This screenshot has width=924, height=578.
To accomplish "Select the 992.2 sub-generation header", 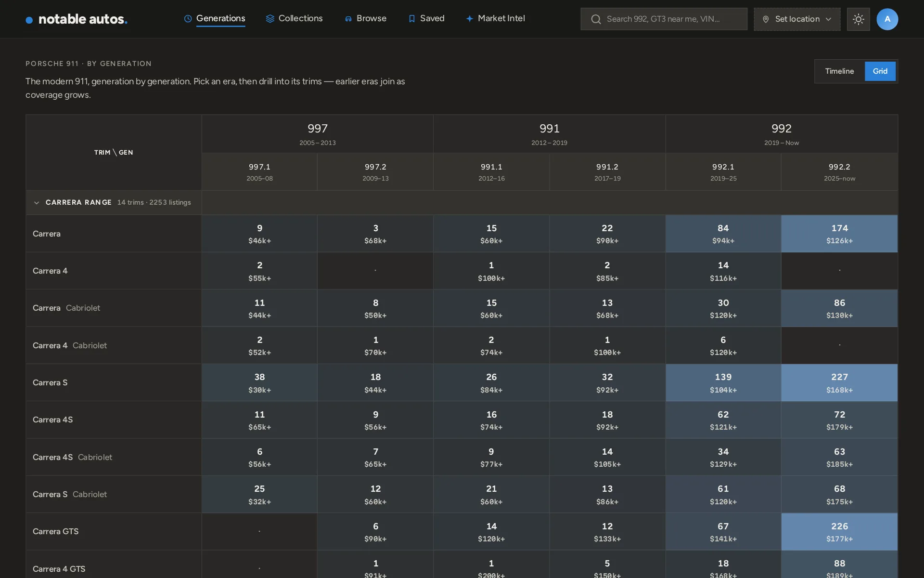I will (x=839, y=172).
